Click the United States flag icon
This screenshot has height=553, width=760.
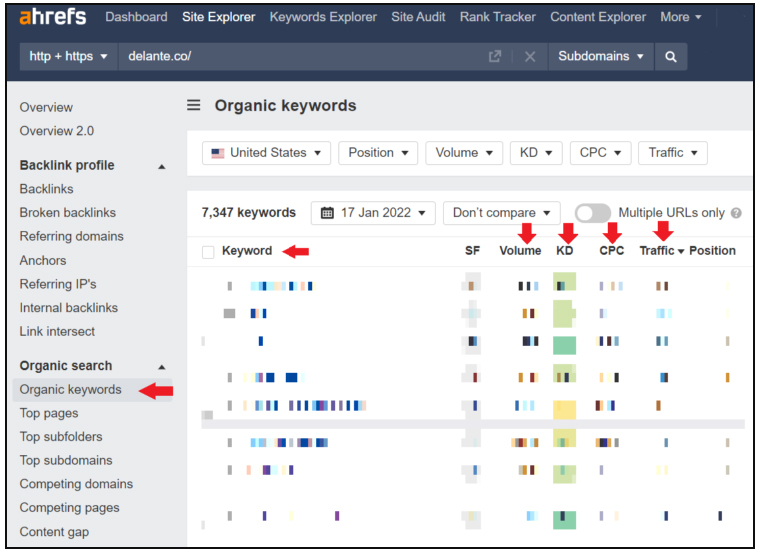tap(218, 153)
